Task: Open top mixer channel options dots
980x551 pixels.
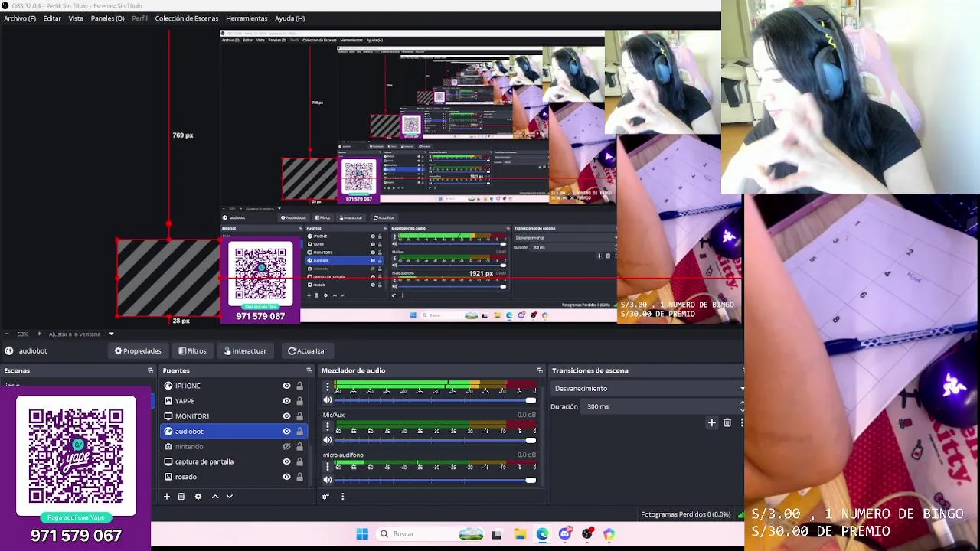Action: point(328,387)
